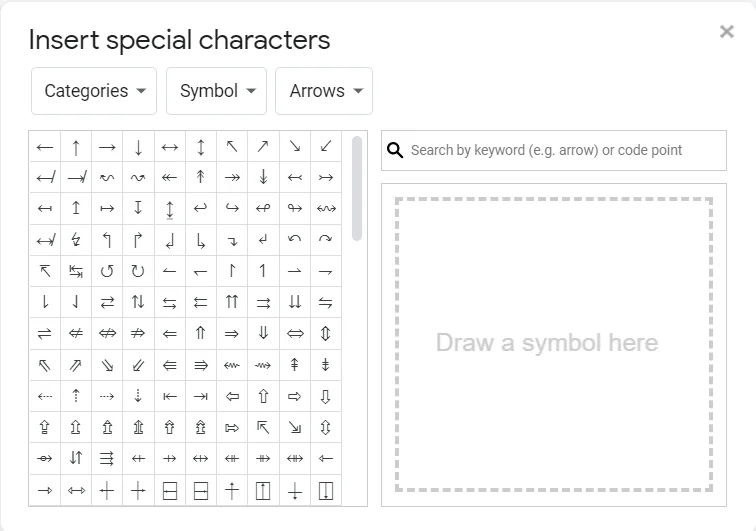This screenshot has height=531, width=756.
Task: Insert the left-right double arrow ⇔
Action: tap(294, 334)
